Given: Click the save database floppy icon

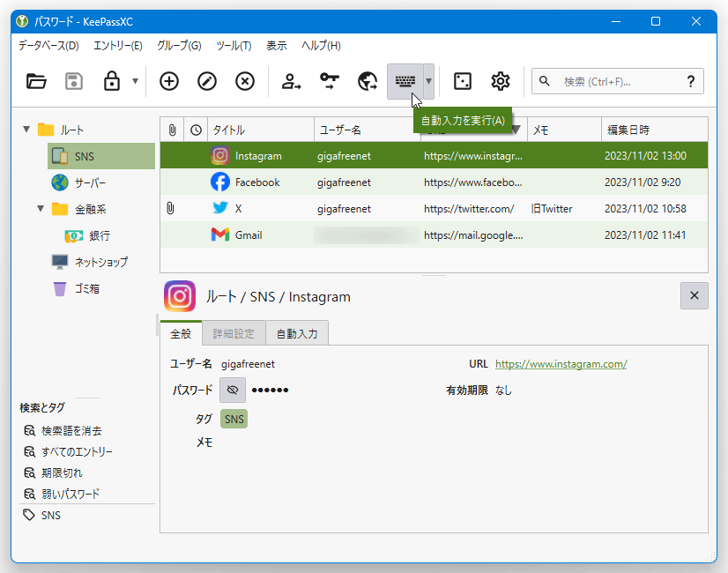Looking at the screenshot, I should [x=74, y=81].
